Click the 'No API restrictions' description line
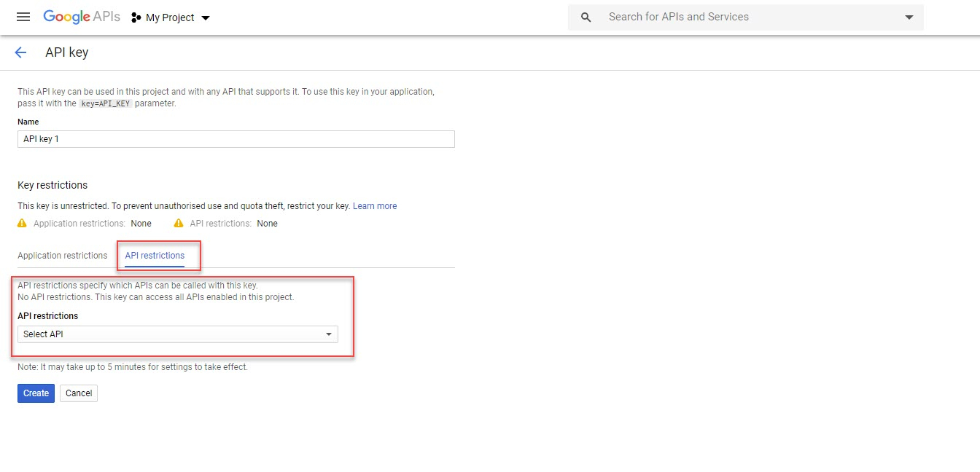The width and height of the screenshot is (980, 472). click(x=156, y=297)
